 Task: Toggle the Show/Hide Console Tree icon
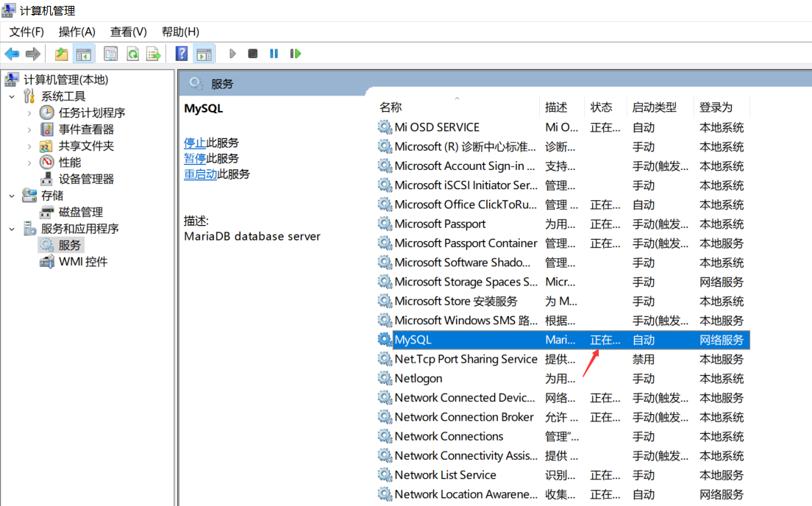tap(83, 54)
